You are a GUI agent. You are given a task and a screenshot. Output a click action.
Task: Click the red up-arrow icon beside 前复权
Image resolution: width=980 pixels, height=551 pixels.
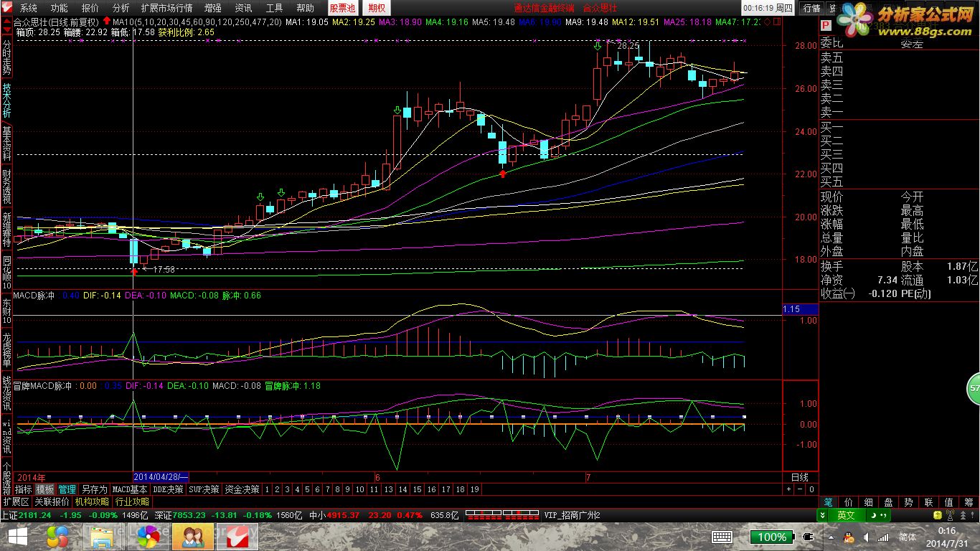coord(108,22)
